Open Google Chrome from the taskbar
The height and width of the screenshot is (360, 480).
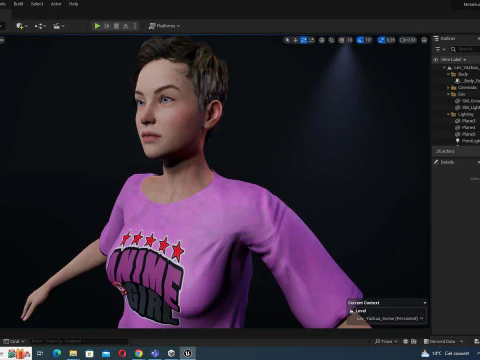(139, 353)
